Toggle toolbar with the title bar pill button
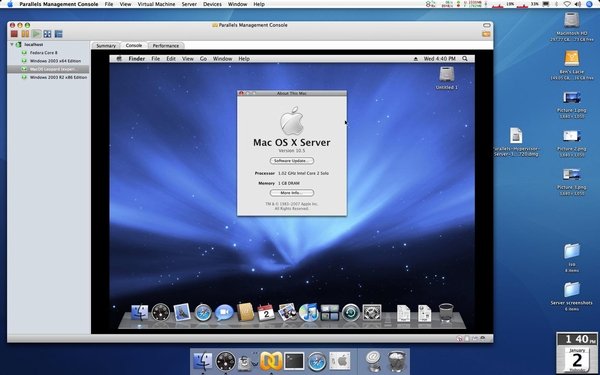Image resolution: width=600 pixels, height=375 pixels. coord(486,25)
